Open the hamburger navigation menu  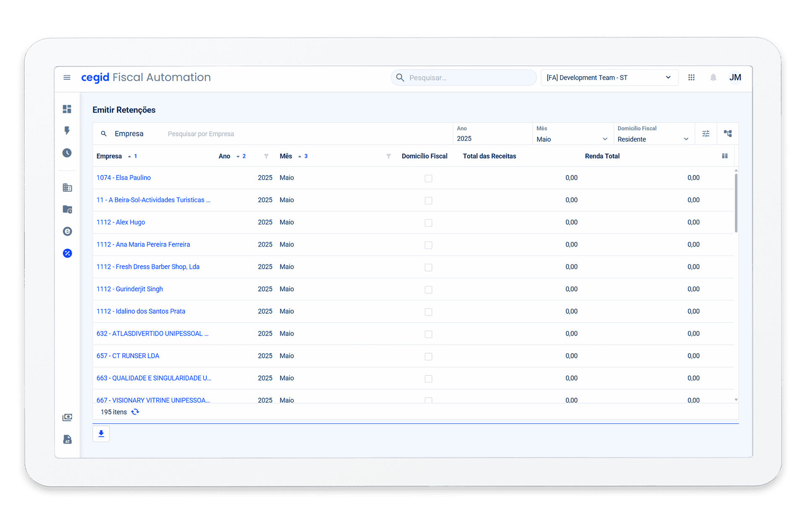point(67,78)
